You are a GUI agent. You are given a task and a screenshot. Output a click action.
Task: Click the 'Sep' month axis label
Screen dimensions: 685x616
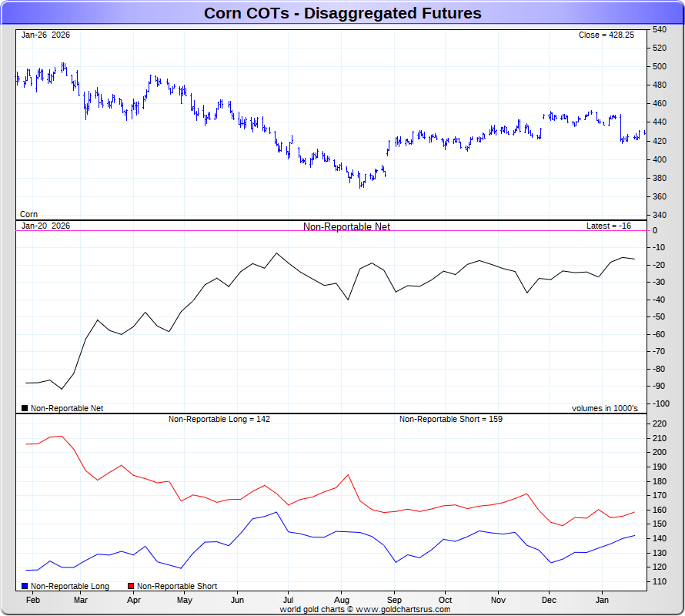click(394, 601)
